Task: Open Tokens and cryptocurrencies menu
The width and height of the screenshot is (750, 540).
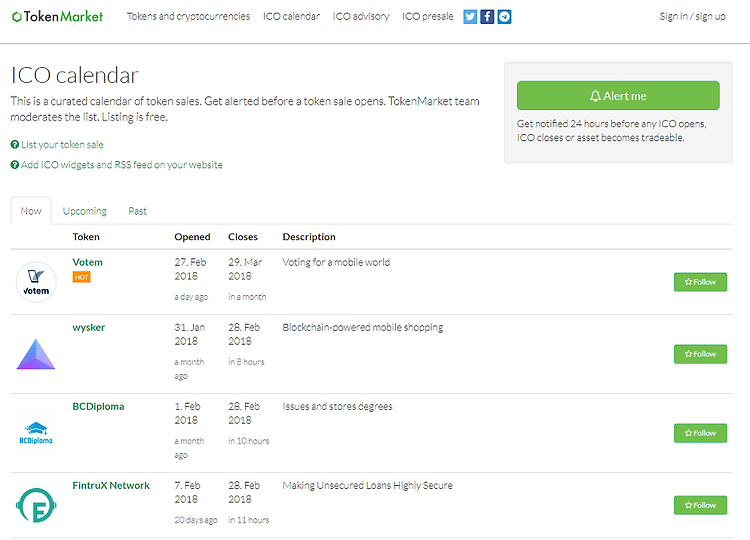Action: pyautogui.click(x=188, y=16)
